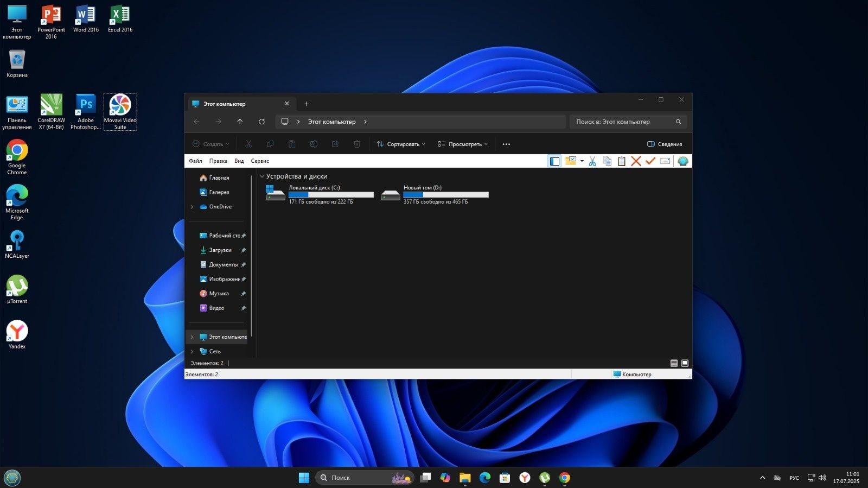Open the Сортировать dropdown
868x488 pixels.
pos(401,144)
